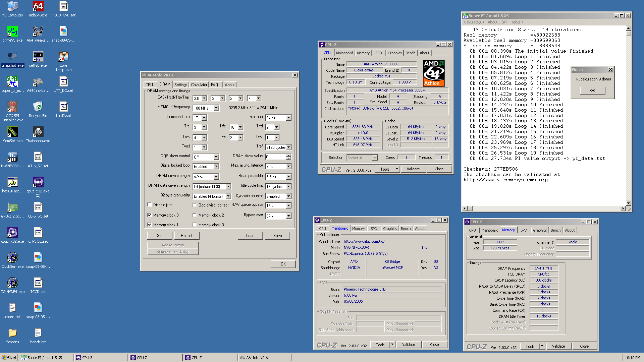Image resolution: width=644 pixels, height=362 pixels.
Task: Switch to SPD tab in CPU-Z CPU window
Action: tap(378, 53)
